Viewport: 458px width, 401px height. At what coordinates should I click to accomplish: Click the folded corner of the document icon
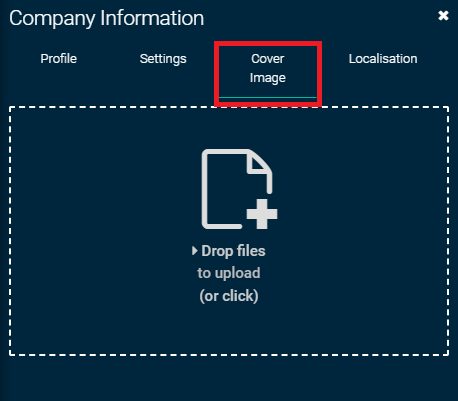point(260,163)
